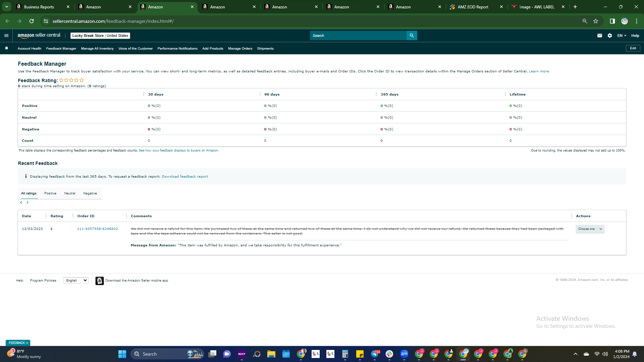Go to next feedback page arrow

[x=28, y=202]
